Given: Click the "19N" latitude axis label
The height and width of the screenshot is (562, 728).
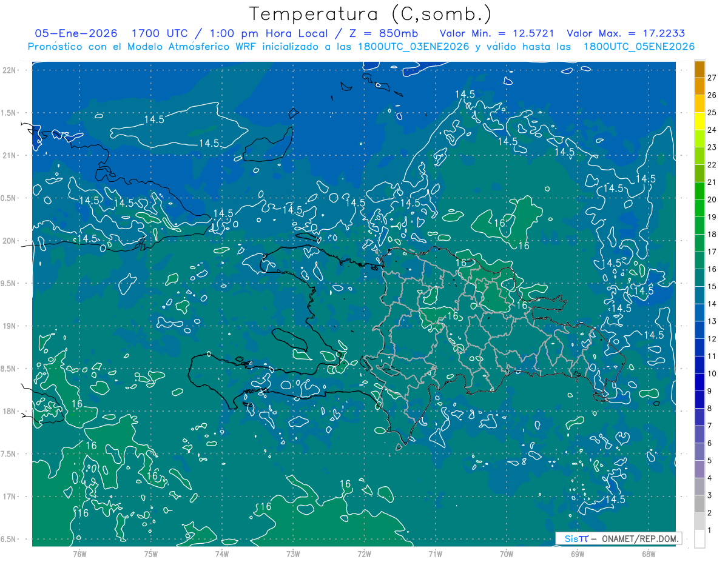Looking at the screenshot, I should [10, 326].
